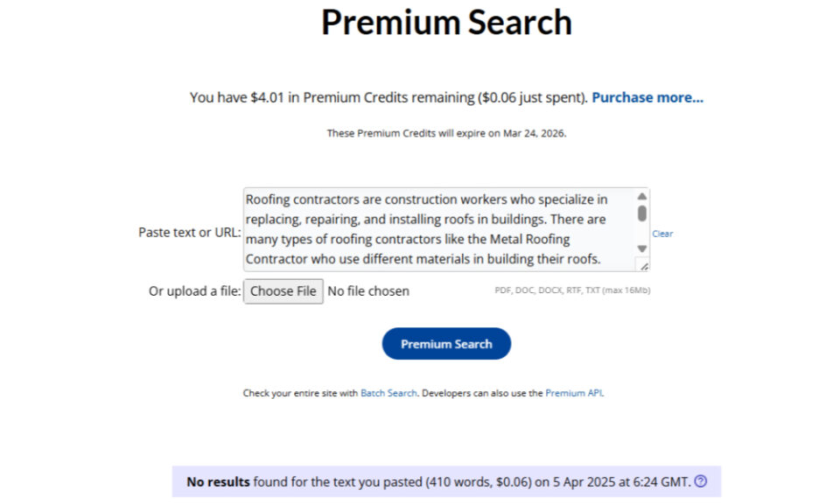This screenshot has width=840, height=504.
Task: Open the Batch Search link
Action: click(x=388, y=393)
